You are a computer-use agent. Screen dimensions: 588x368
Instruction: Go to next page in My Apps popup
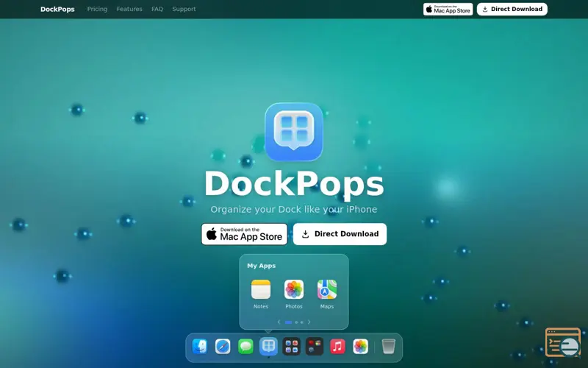pos(309,322)
